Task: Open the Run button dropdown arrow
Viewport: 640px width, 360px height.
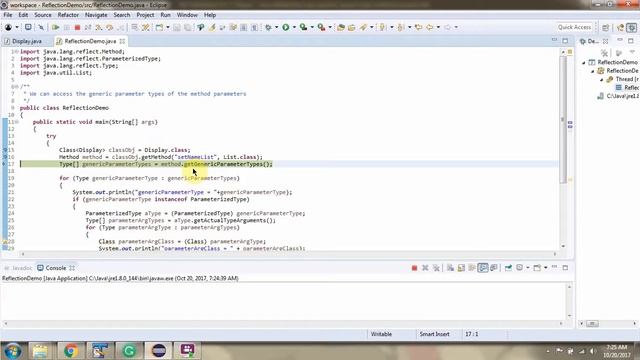Action: (294, 27)
